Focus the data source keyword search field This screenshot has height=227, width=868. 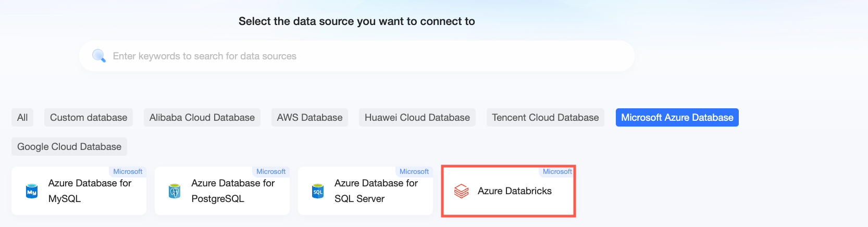pyautogui.click(x=365, y=56)
